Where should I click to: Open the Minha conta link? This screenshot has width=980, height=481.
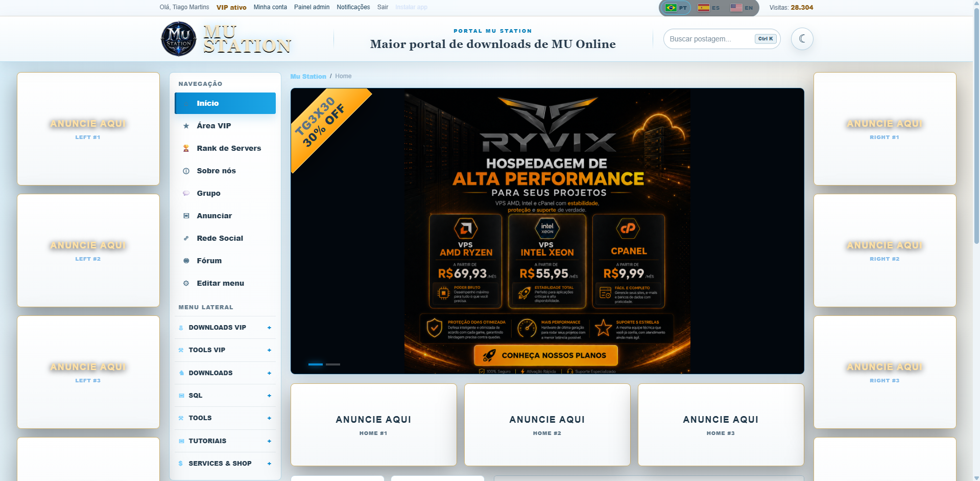click(x=270, y=7)
